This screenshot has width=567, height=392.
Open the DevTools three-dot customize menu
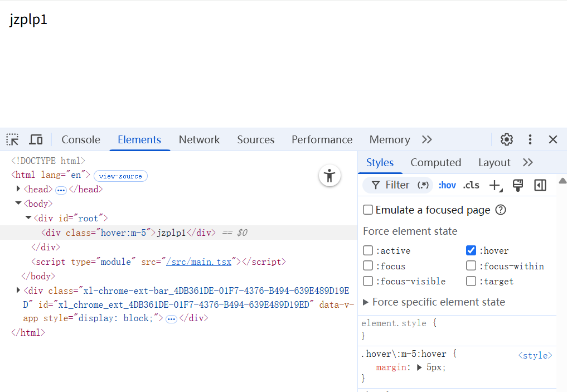[530, 139]
